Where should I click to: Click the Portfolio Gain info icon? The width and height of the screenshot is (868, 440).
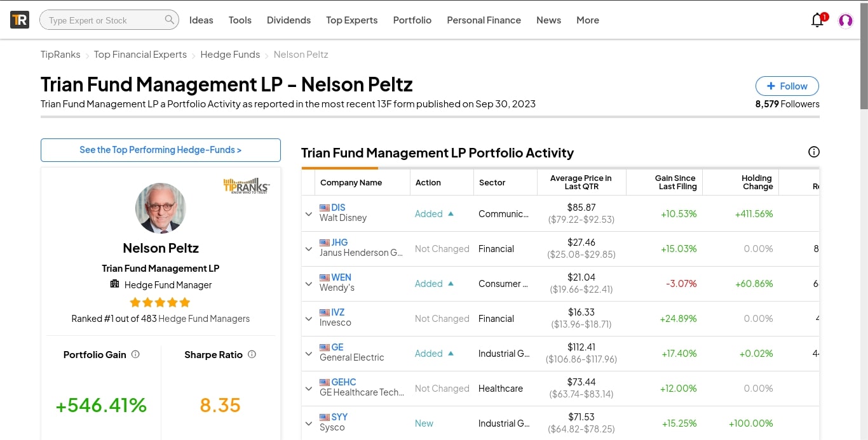135,354
